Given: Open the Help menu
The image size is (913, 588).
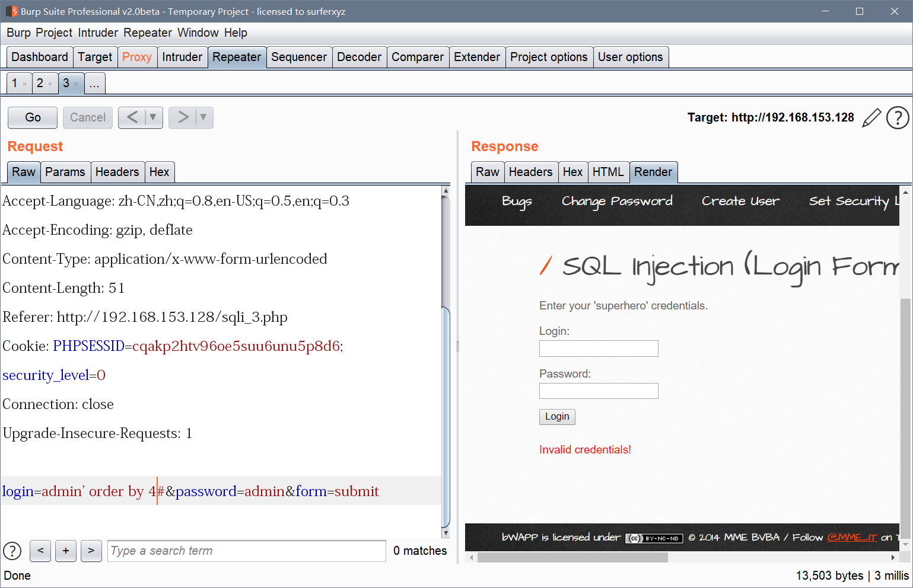Looking at the screenshot, I should [x=236, y=33].
